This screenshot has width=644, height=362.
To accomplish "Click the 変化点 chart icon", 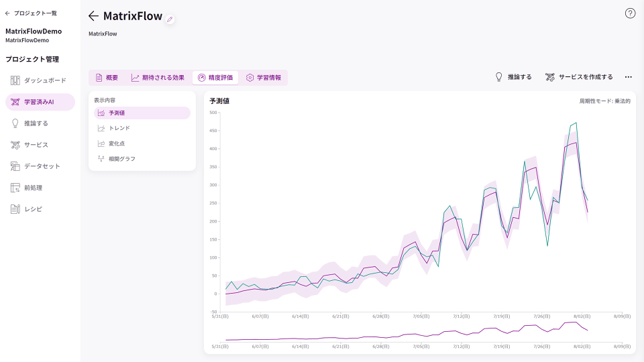I will point(101,143).
